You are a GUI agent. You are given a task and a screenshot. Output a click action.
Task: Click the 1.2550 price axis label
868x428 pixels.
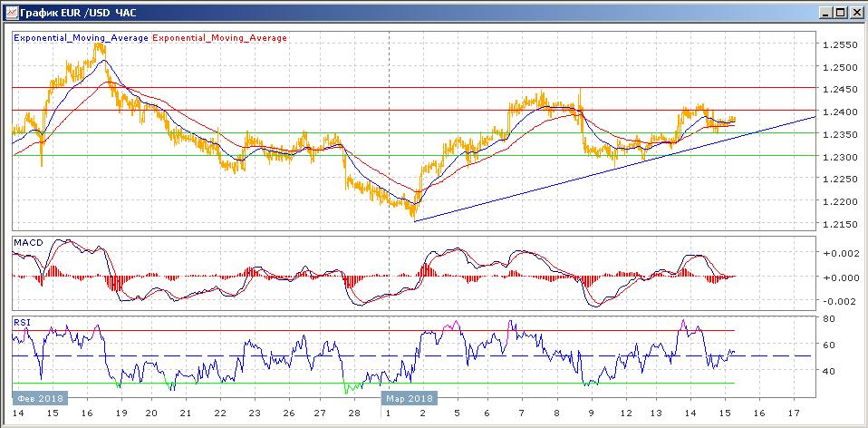(x=837, y=44)
